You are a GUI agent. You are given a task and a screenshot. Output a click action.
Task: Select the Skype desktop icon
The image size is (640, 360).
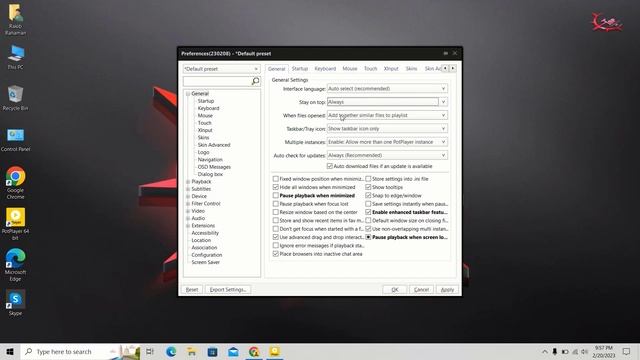pyautogui.click(x=16, y=302)
